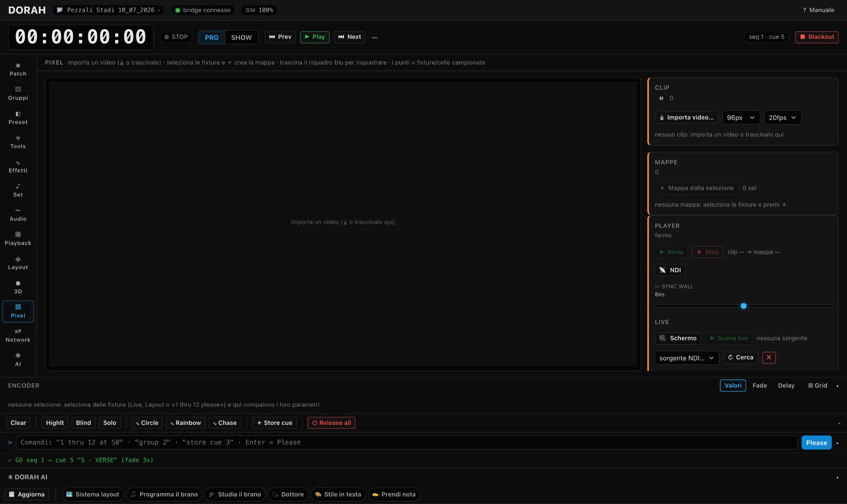This screenshot has height=504, width=847.
Task: Click Mappa dalla selezione plus button
Action: (697, 188)
